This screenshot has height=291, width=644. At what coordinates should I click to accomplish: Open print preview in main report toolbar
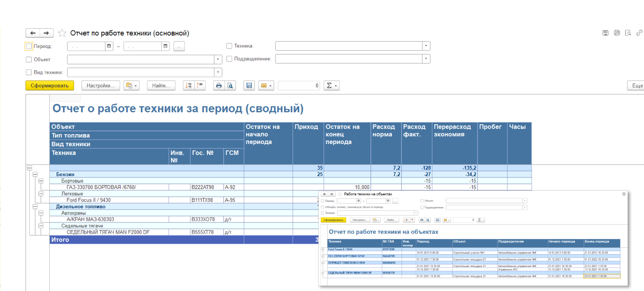(230, 86)
